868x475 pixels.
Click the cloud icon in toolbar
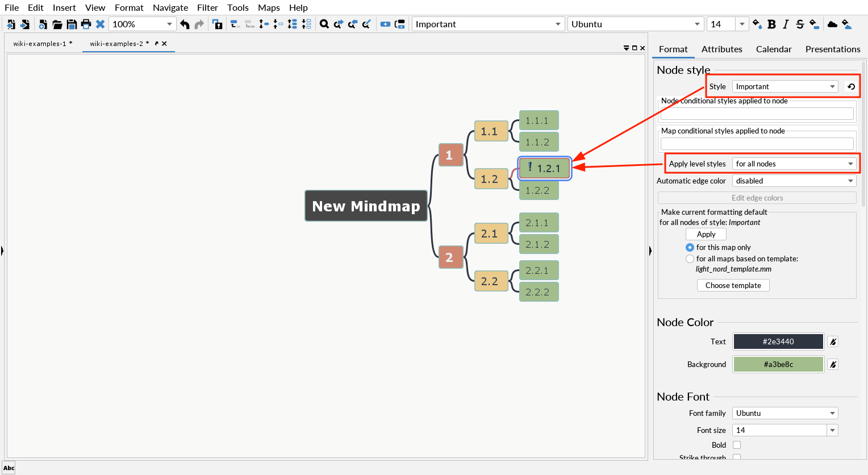click(x=832, y=24)
